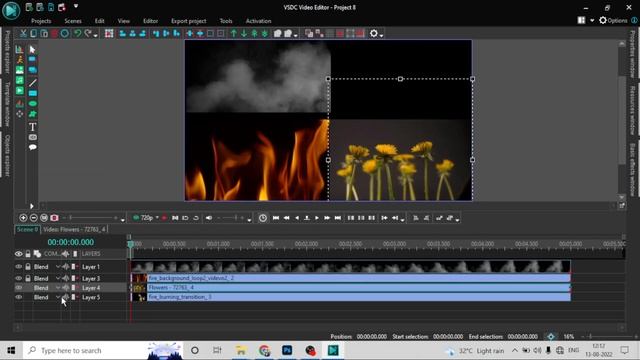The image size is (640, 360).
Task: Select the Flowers - 72783_4 clip
Action: coord(351,288)
